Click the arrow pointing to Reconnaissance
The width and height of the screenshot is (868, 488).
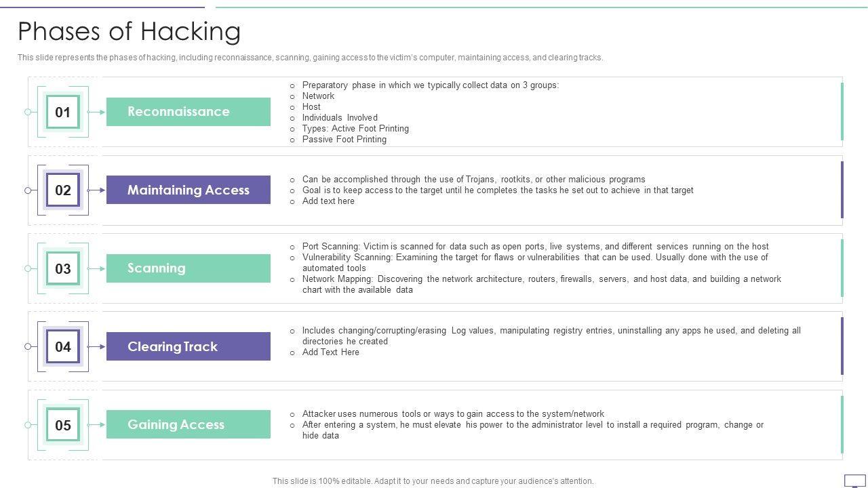(97, 112)
